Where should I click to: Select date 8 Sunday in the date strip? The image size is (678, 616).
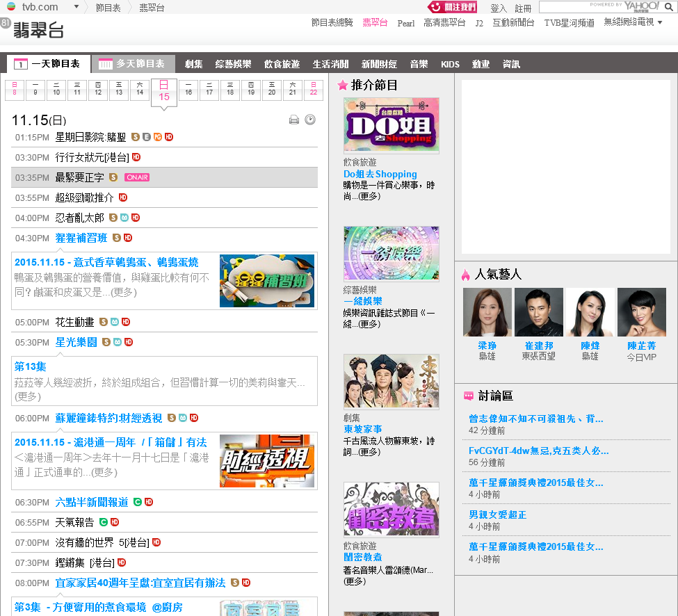pyautogui.click(x=15, y=90)
